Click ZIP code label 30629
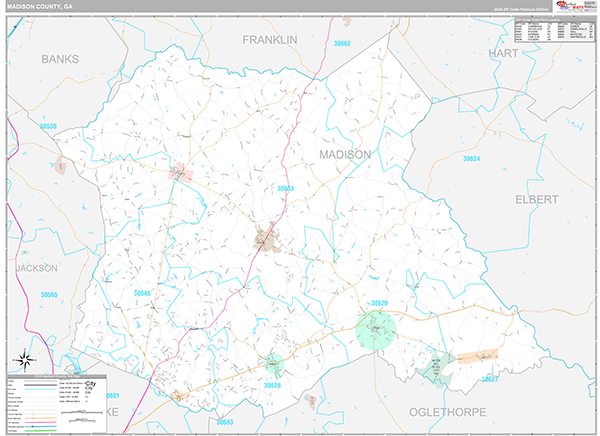The width and height of the screenshot is (600, 436). (x=380, y=303)
